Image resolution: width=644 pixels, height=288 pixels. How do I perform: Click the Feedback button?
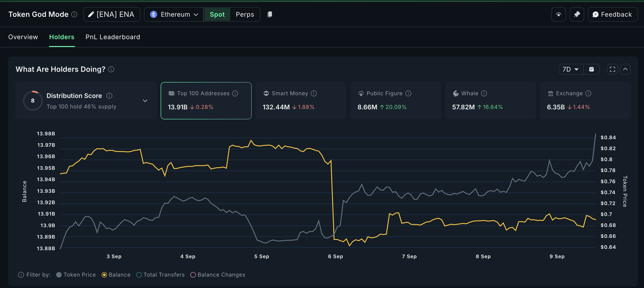pyautogui.click(x=613, y=15)
